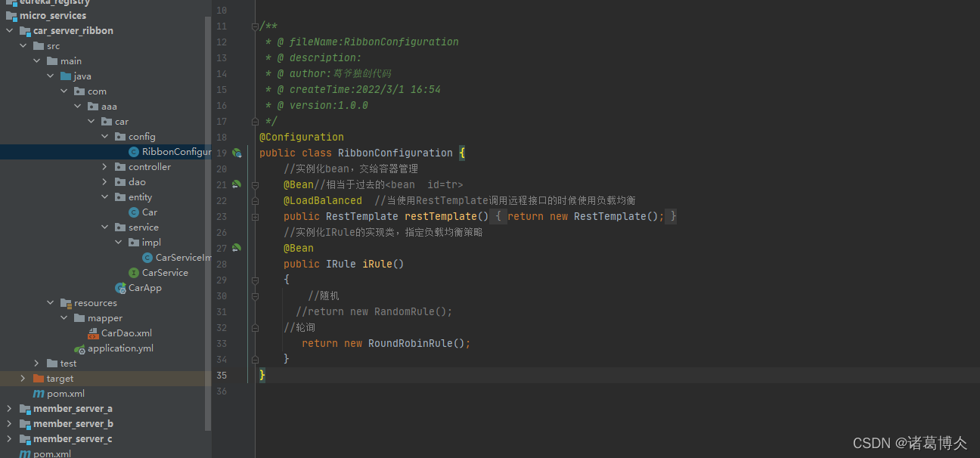Viewport: 980px width, 458px height.
Task: Expand the dao package chevron
Action: [104, 182]
